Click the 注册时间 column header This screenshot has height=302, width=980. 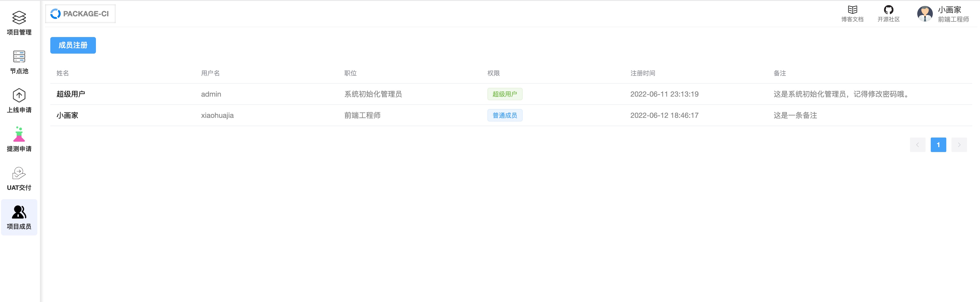pyautogui.click(x=642, y=73)
